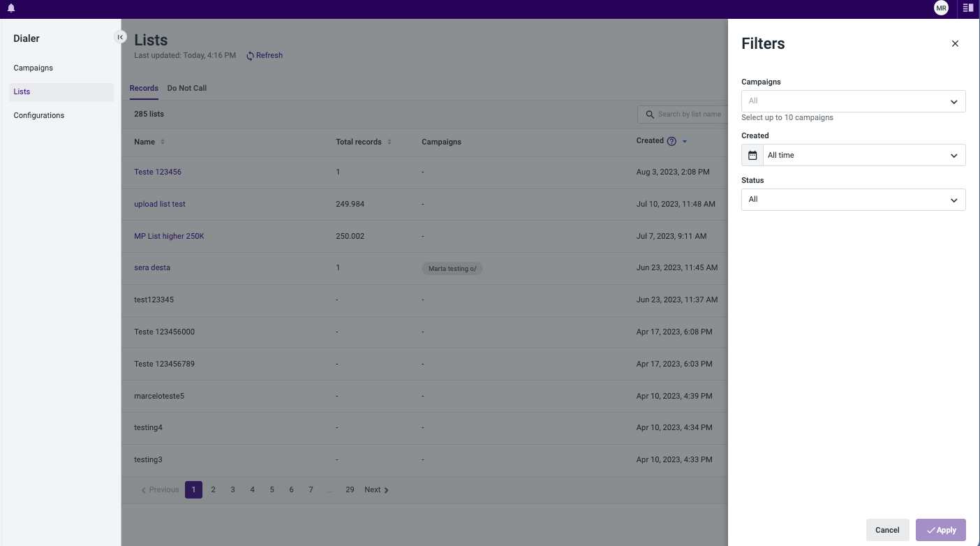Click the help icon beside Created column
The height and width of the screenshot is (546, 980).
click(671, 141)
